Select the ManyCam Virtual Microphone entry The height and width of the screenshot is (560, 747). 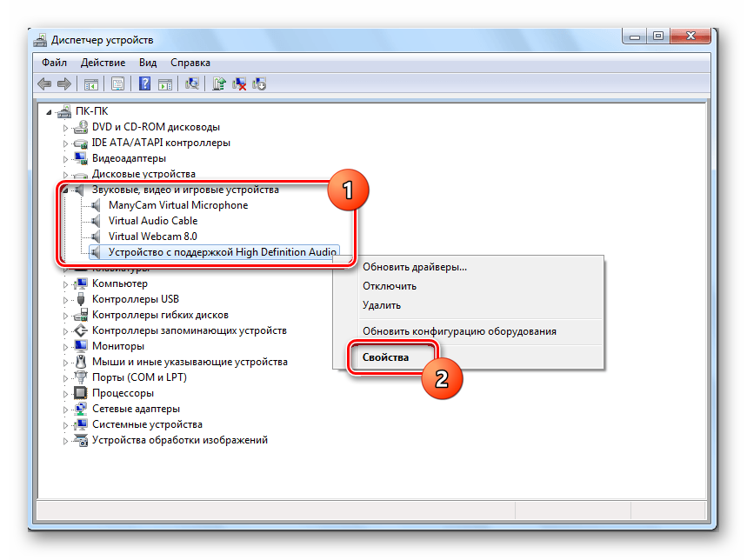(178, 205)
